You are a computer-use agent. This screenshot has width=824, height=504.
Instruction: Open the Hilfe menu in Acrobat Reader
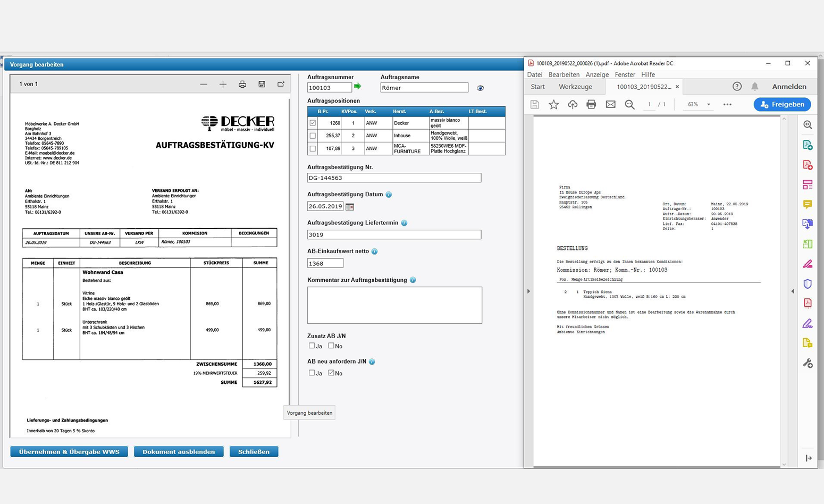click(648, 75)
